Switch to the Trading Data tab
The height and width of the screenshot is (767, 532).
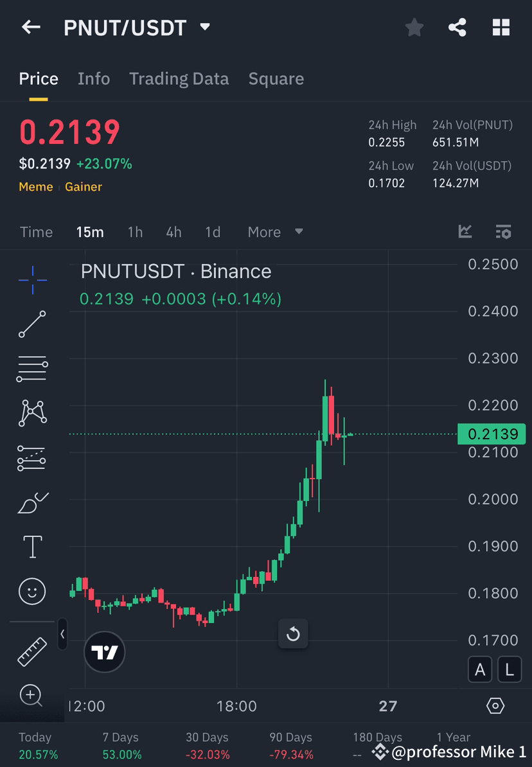tap(179, 78)
